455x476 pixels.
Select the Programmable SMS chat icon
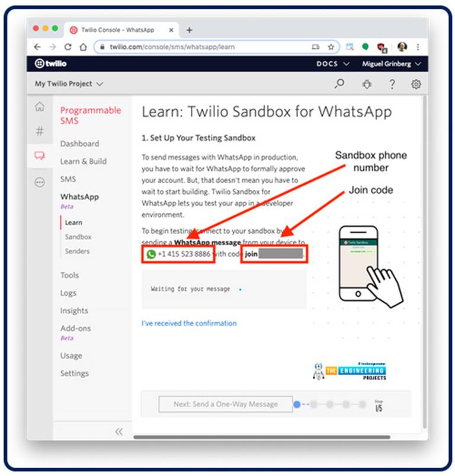click(40, 156)
